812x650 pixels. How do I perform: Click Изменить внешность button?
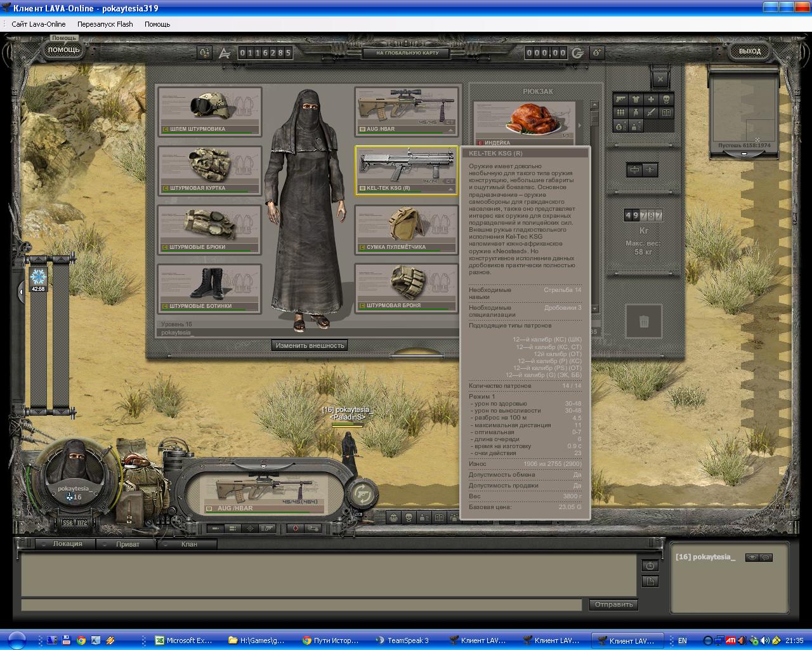pos(310,345)
